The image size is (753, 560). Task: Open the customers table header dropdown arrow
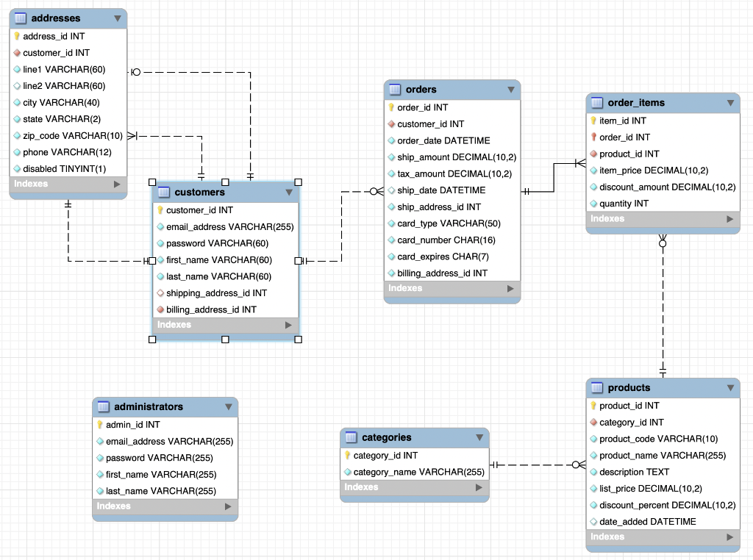coord(290,192)
